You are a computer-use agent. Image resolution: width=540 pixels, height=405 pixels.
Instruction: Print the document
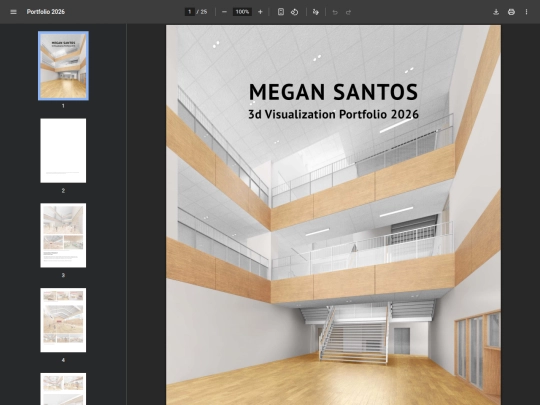tap(511, 12)
